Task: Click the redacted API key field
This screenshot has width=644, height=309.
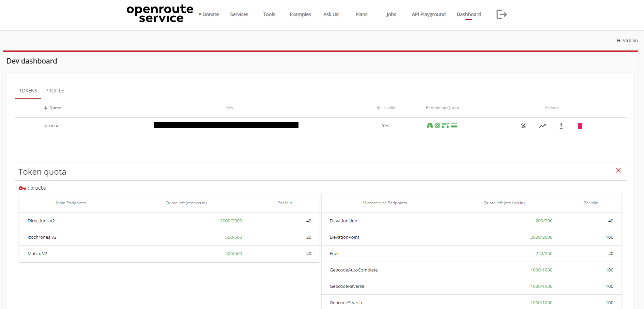Action: (226, 125)
